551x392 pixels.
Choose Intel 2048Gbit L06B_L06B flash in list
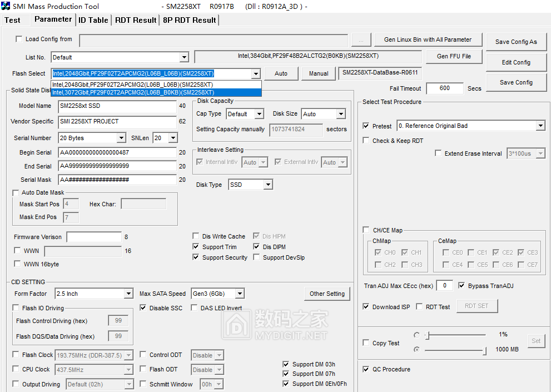click(x=156, y=85)
